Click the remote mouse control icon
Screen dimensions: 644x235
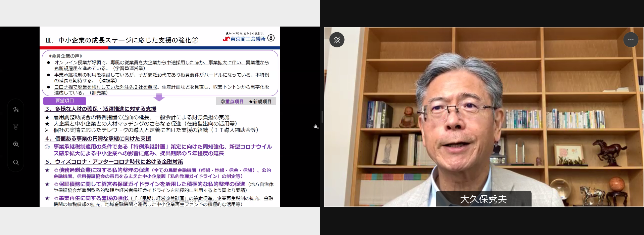(16, 127)
